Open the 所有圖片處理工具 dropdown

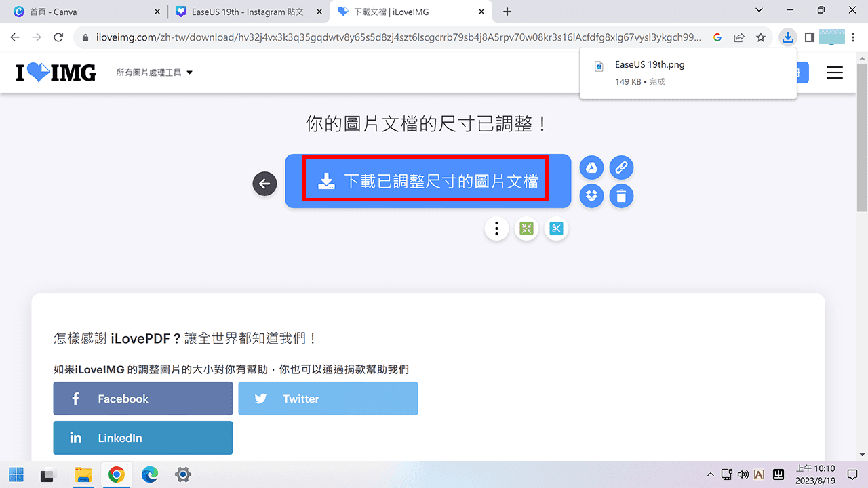pyautogui.click(x=154, y=72)
